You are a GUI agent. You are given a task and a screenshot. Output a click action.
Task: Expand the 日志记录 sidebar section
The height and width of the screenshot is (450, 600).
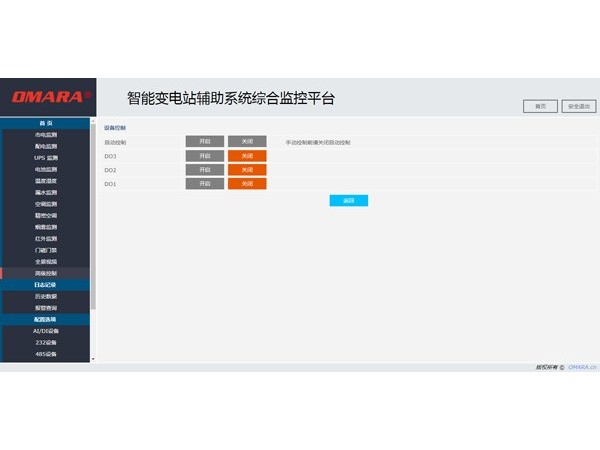coord(46,285)
